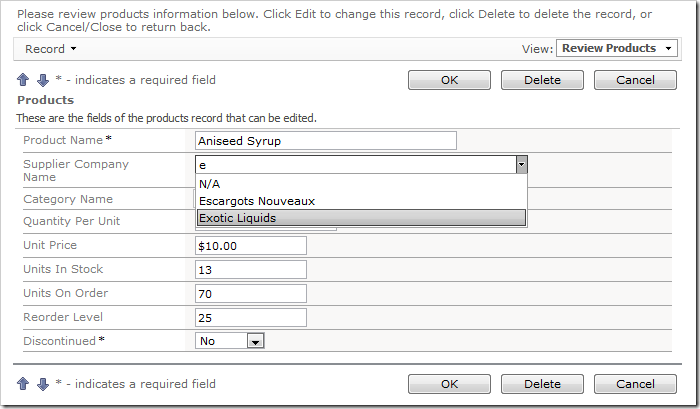The width and height of the screenshot is (700, 409).
Task: Toggle the Supplier Company Name dropdown arrow
Action: click(521, 165)
